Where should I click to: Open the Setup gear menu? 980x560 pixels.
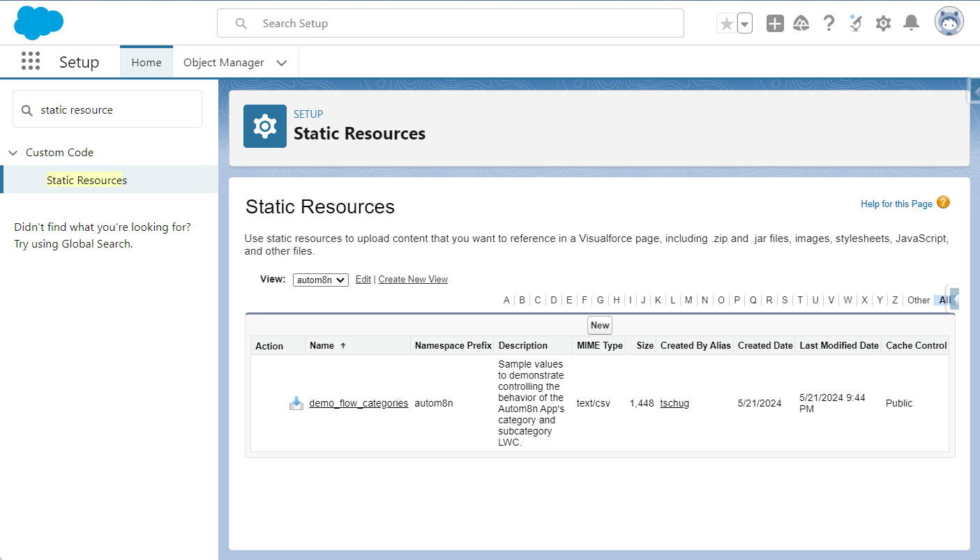883,24
